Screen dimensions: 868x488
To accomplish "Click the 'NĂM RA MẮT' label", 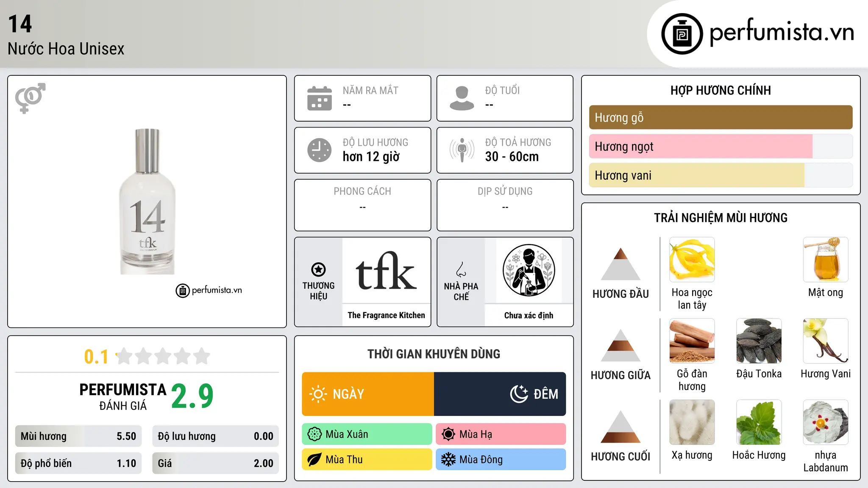I will pyautogui.click(x=370, y=90).
